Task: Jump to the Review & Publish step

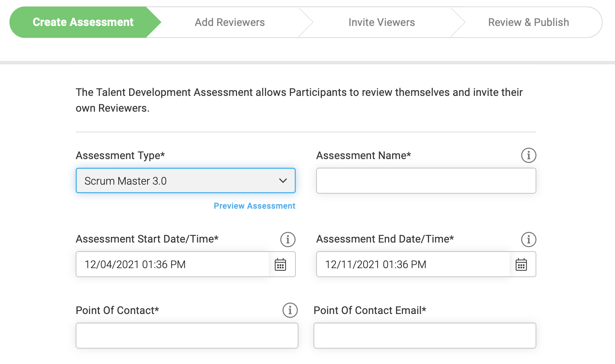Action: click(x=528, y=22)
